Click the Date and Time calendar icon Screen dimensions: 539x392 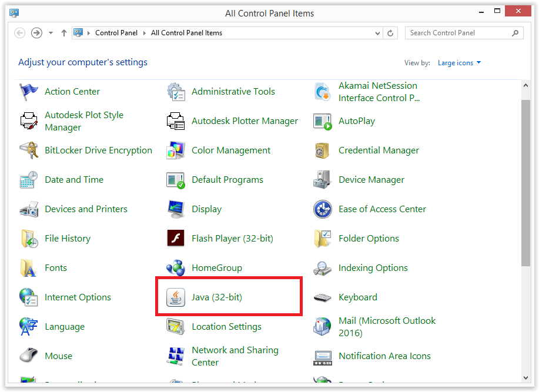[x=29, y=180]
